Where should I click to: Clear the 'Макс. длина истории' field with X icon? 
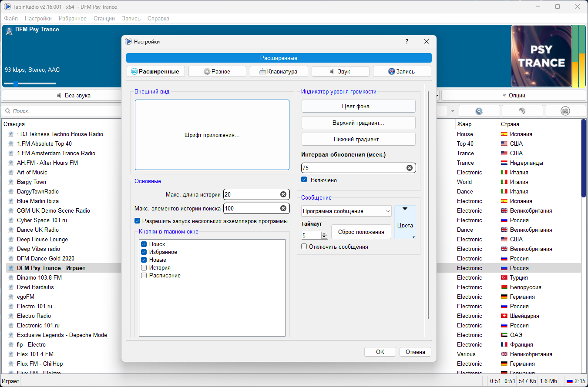tap(283, 194)
